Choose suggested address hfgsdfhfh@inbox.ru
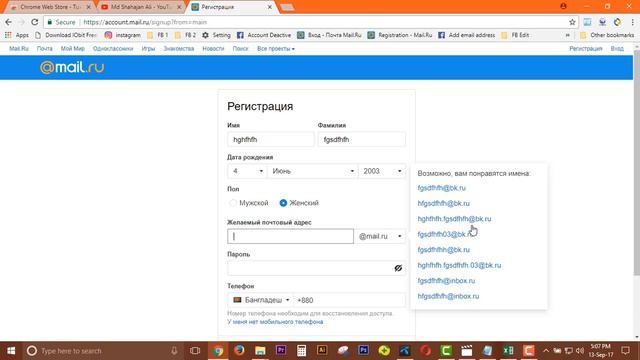640x360 pixels. pyautogui.click(x=448, y=296)
